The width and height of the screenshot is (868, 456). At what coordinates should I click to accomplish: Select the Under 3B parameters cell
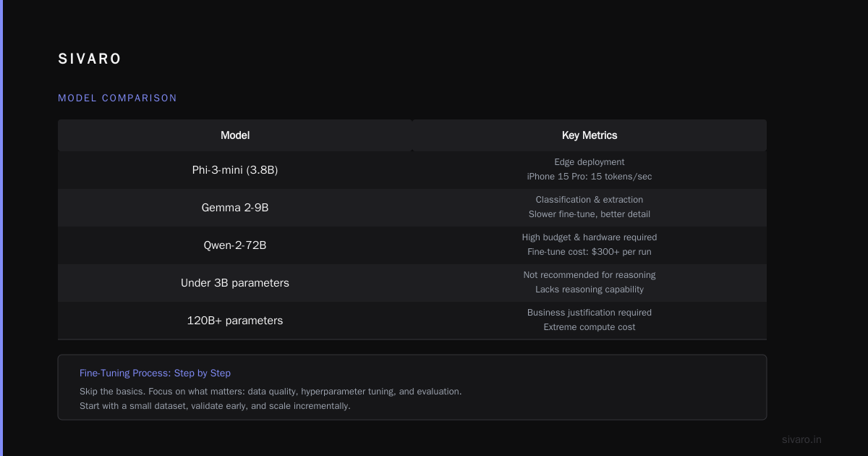click(x=235, y=283)
